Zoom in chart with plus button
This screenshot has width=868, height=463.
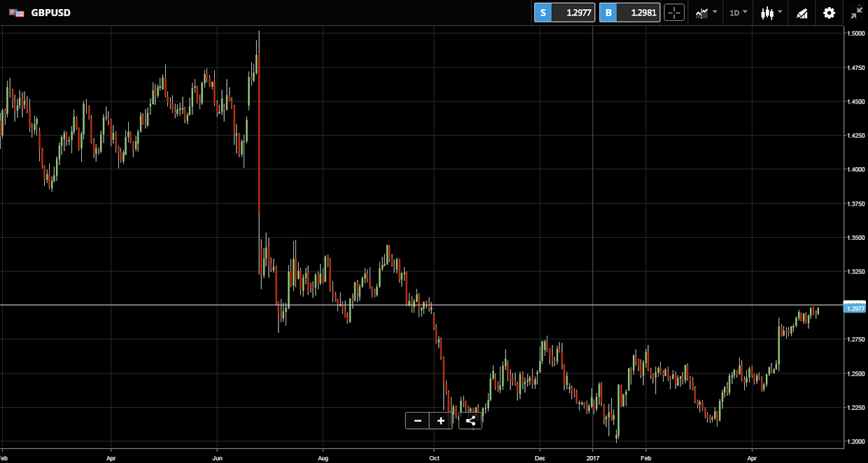tap(441, 420)
